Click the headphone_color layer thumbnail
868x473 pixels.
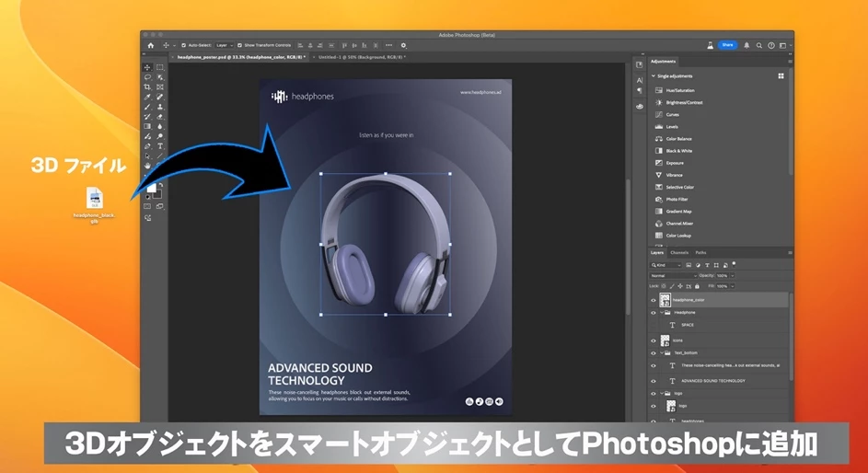[665, 300]
